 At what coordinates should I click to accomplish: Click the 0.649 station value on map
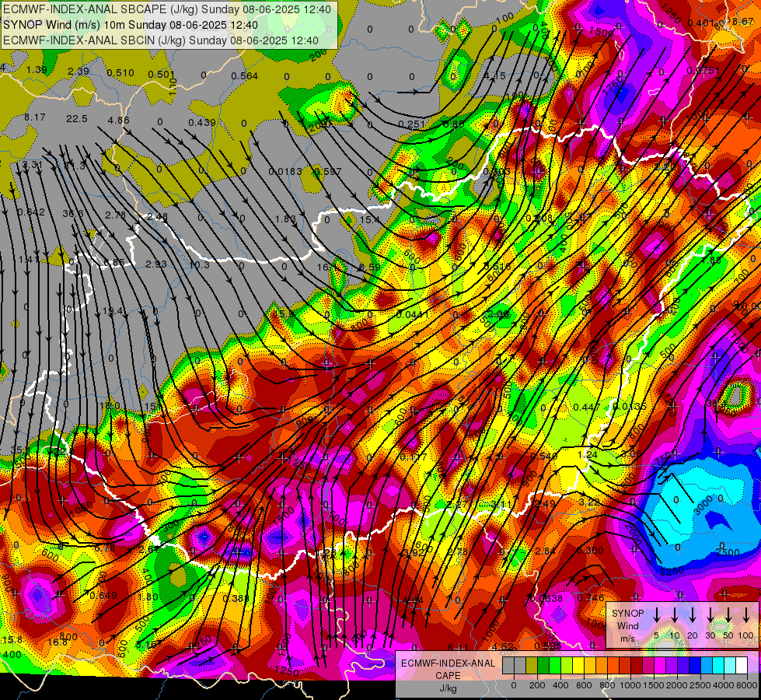[103, 596]
